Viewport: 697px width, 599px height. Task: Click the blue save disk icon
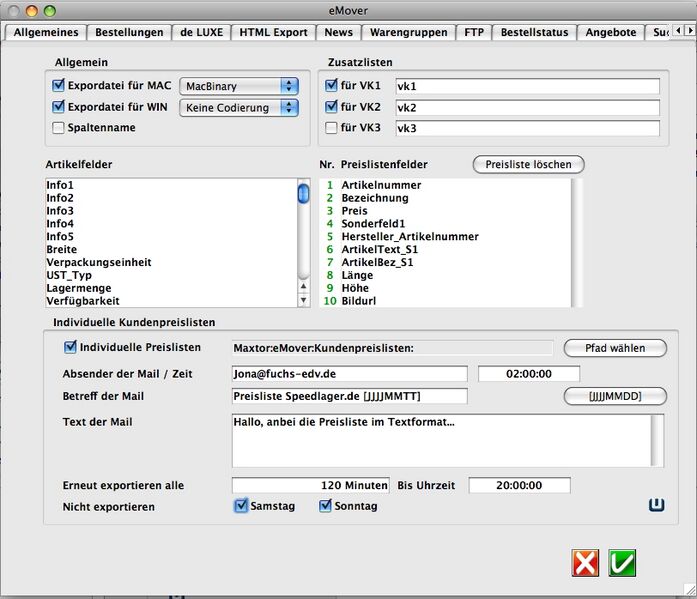pyautogui.click(x=657, y=505)
